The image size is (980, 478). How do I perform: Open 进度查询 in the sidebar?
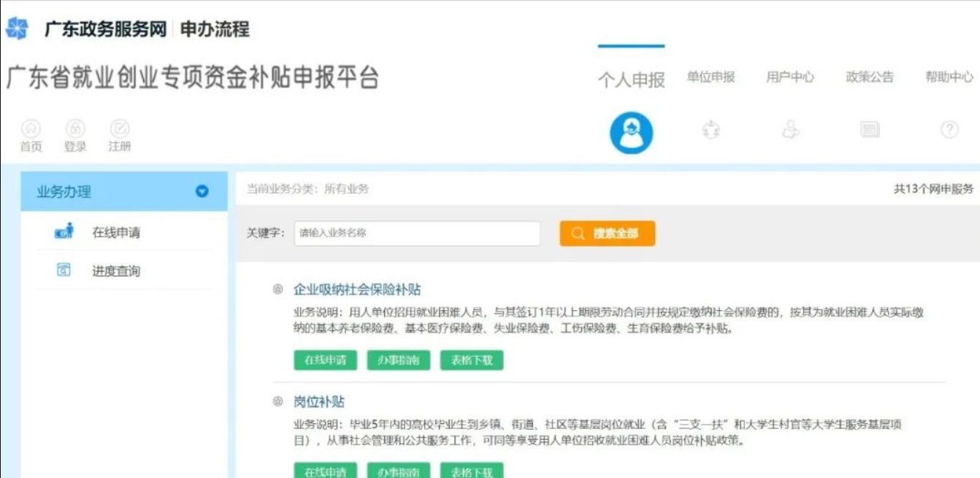click(x=116, y=271)
